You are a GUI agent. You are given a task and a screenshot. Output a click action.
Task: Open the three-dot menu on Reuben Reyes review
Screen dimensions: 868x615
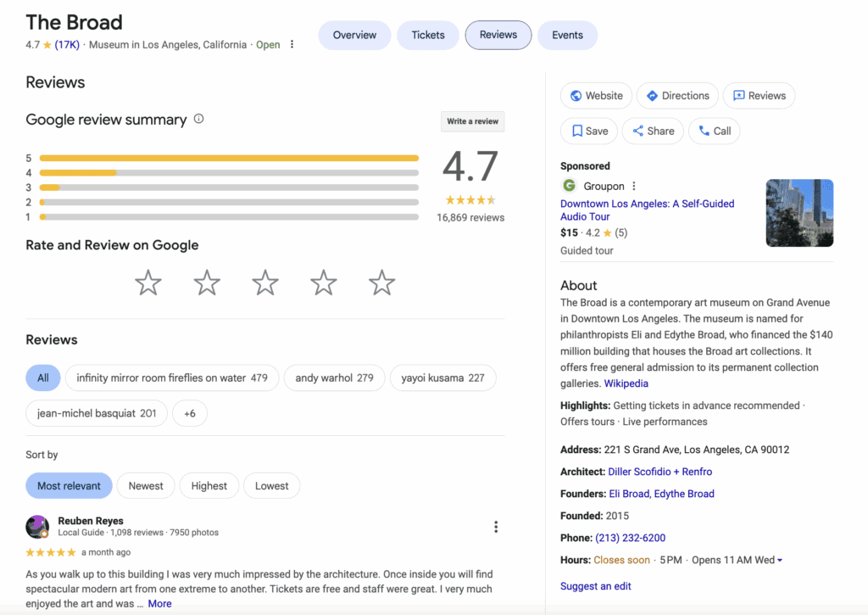pos(496,526)
